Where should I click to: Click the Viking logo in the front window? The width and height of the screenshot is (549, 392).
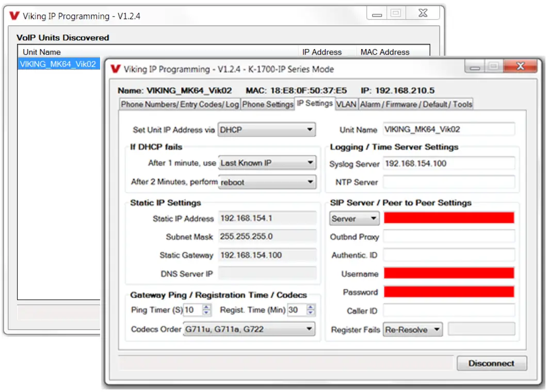116,69
